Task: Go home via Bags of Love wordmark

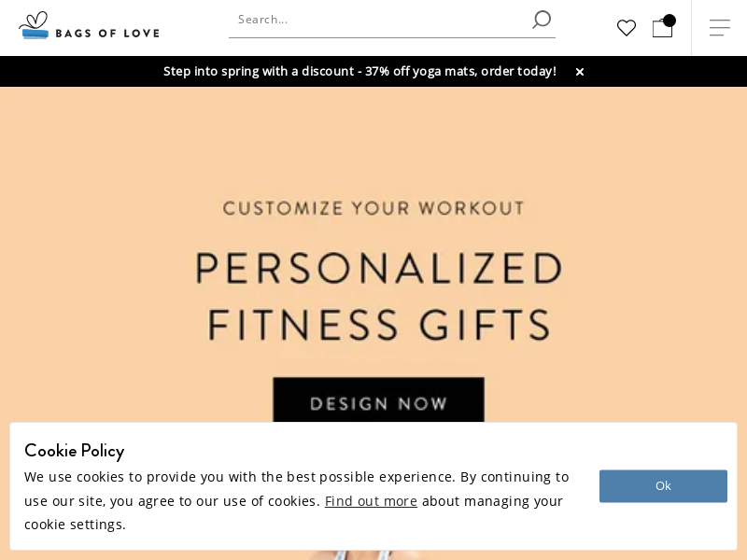Action: point(107,34)
